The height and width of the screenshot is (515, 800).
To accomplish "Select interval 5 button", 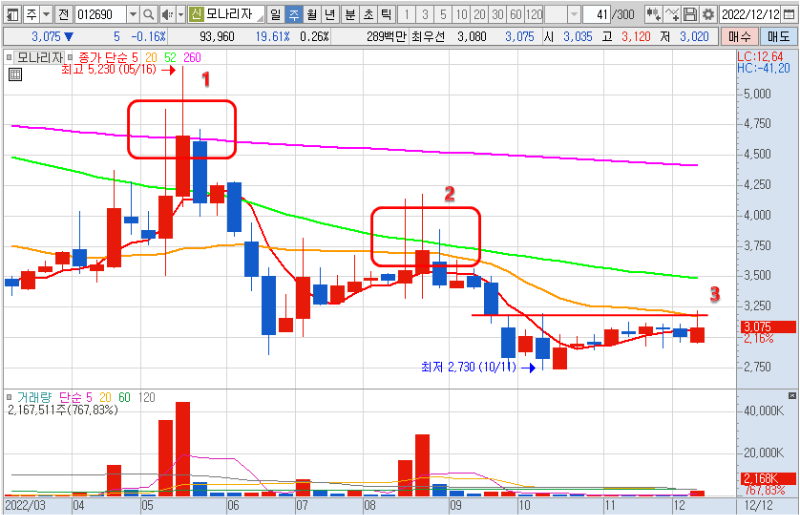I will 443,14.
